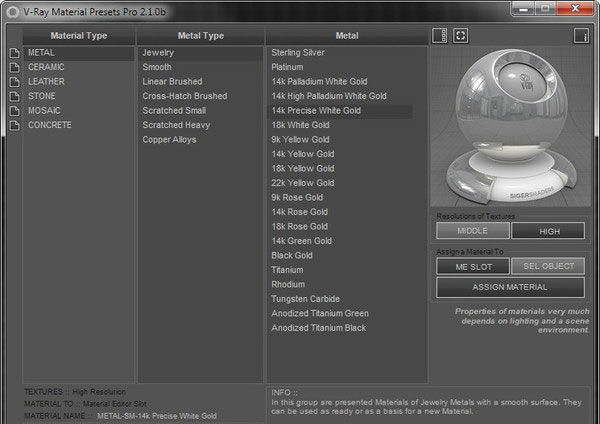Select 14k Precise White Gold
600x424 pixels.
tap(341, 111)
